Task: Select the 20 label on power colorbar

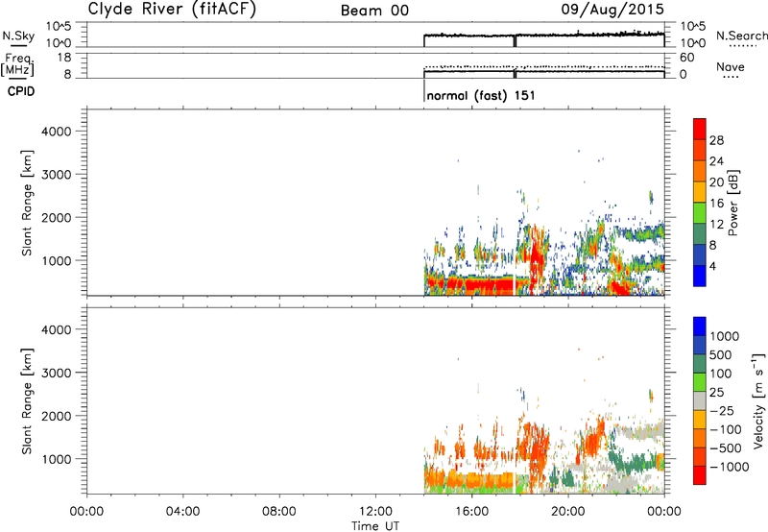Action: click(x=716, y=182)
